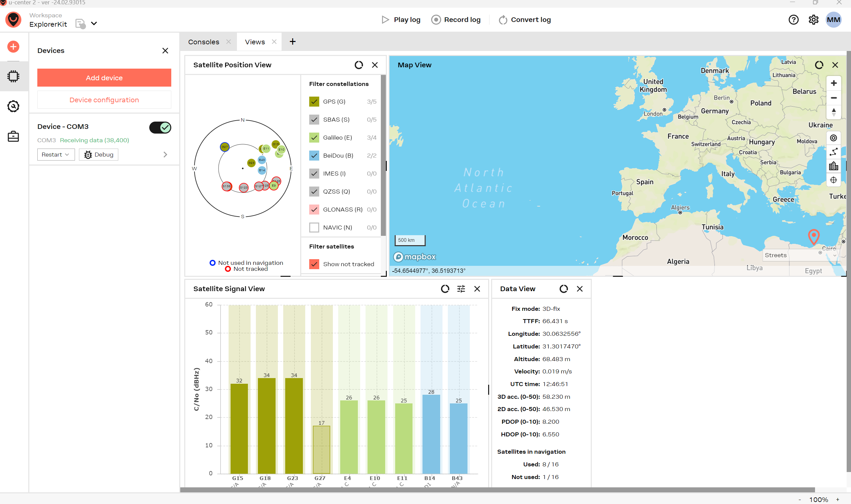Click the 3D buildings icon on the map
The image size is (851, 504).
coord(834,166)
